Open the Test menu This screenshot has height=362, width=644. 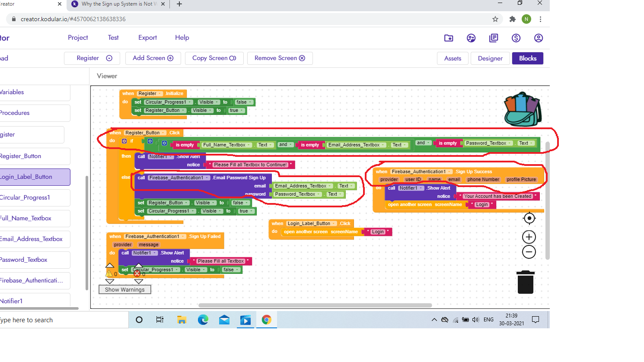click(113, 38)
